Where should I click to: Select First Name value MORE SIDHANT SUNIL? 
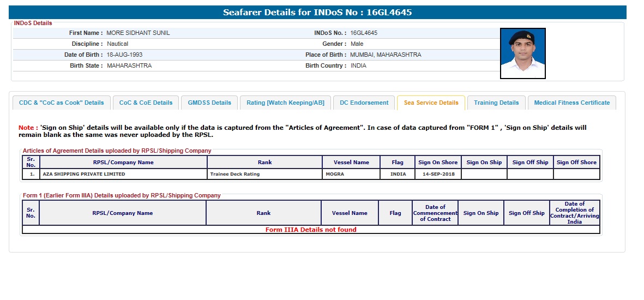click(138, 33)
